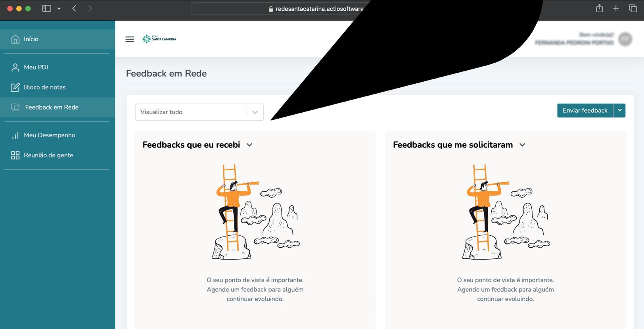Expand the Feedbacks que eu recebi chevron
The height and width of the screenshot is (329, 644).
pos(249,145)
